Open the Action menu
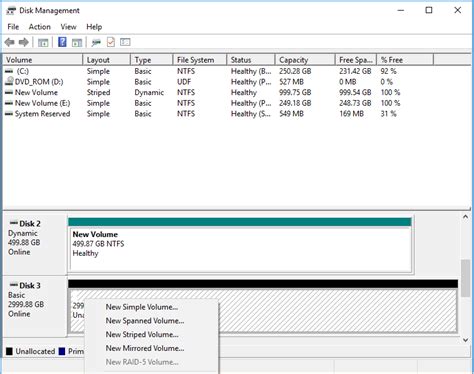This screenshot has height=374, width=474. (40, 27)
